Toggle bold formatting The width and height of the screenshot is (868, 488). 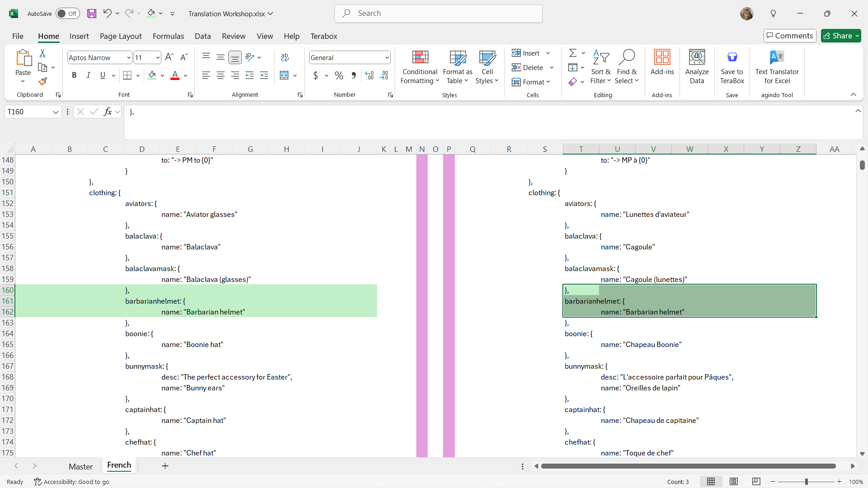point(74,75)
